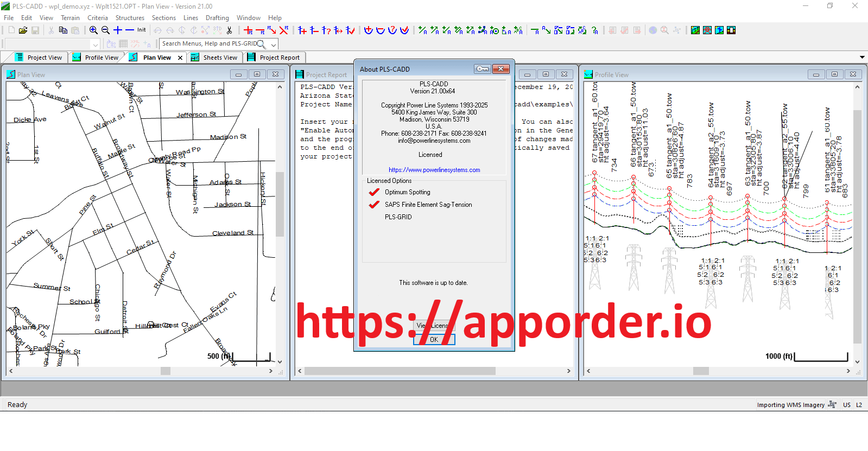Screen dimensions: 868x451
Task: Click the US units status indicator
Action: point(847,405)
